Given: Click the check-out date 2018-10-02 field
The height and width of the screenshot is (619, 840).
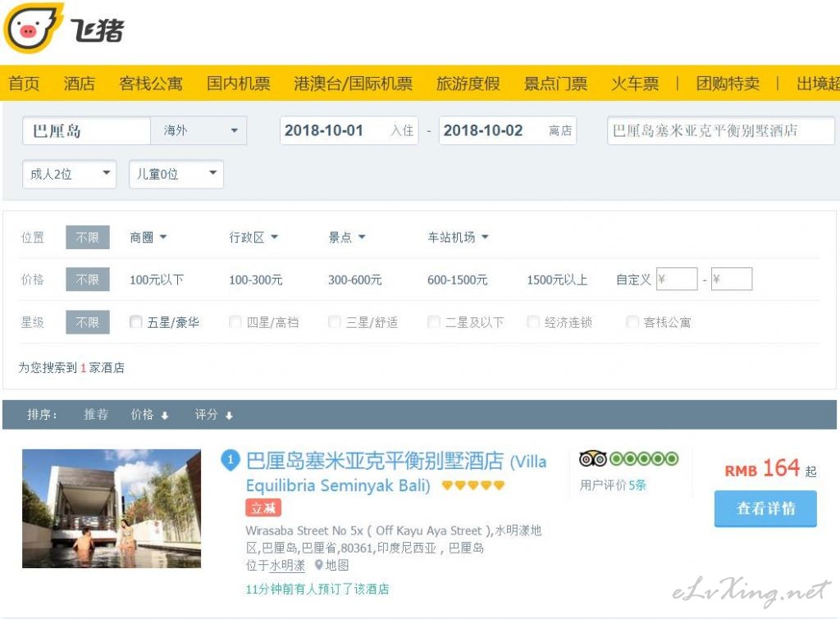Looking at the screenshot, I should (507, 130).
